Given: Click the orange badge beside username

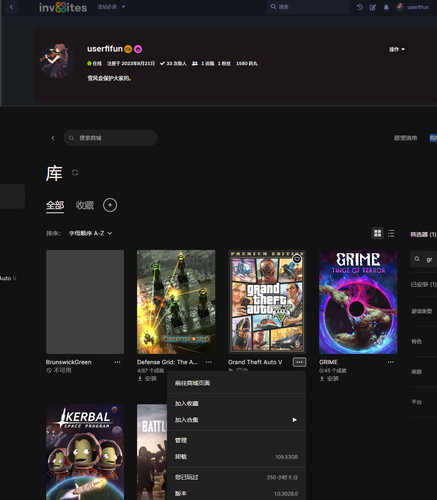Looking at the screenshot, I should (128, 49).
